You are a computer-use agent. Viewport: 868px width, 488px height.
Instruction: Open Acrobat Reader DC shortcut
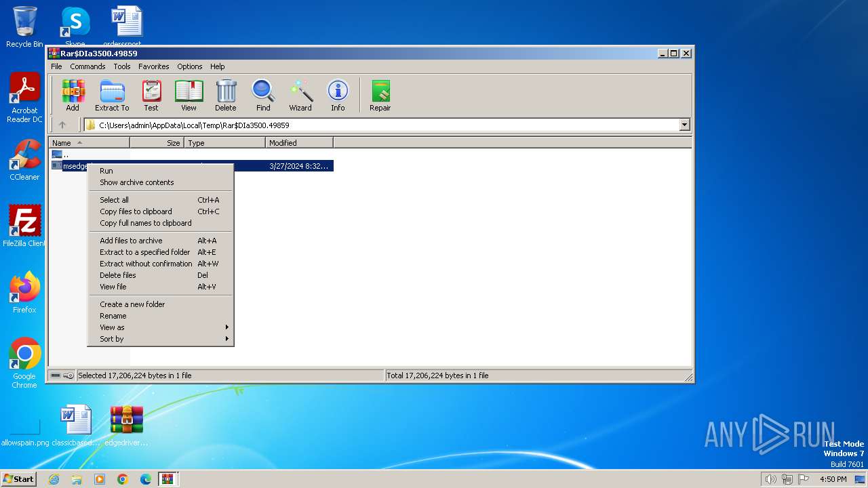24,98
